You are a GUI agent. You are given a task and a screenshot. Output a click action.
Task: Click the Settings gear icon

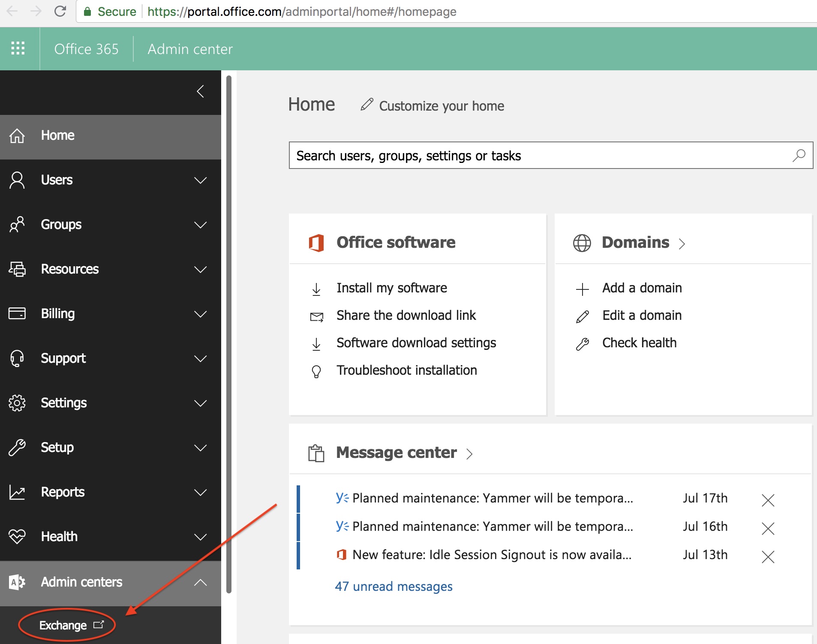[17, 403]
